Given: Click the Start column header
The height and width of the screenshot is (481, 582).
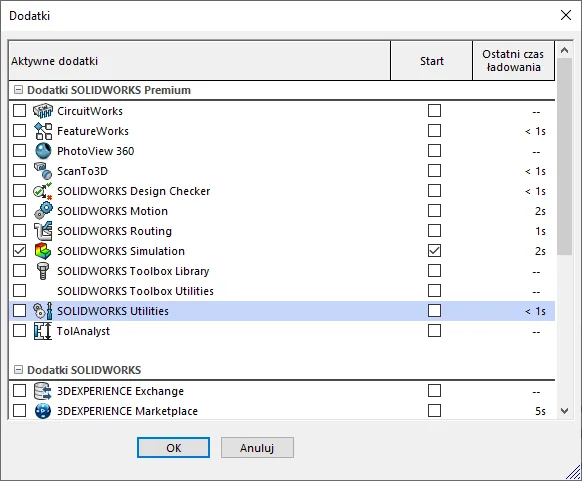Looking at the screenshot, I should [x=432, y=60].
